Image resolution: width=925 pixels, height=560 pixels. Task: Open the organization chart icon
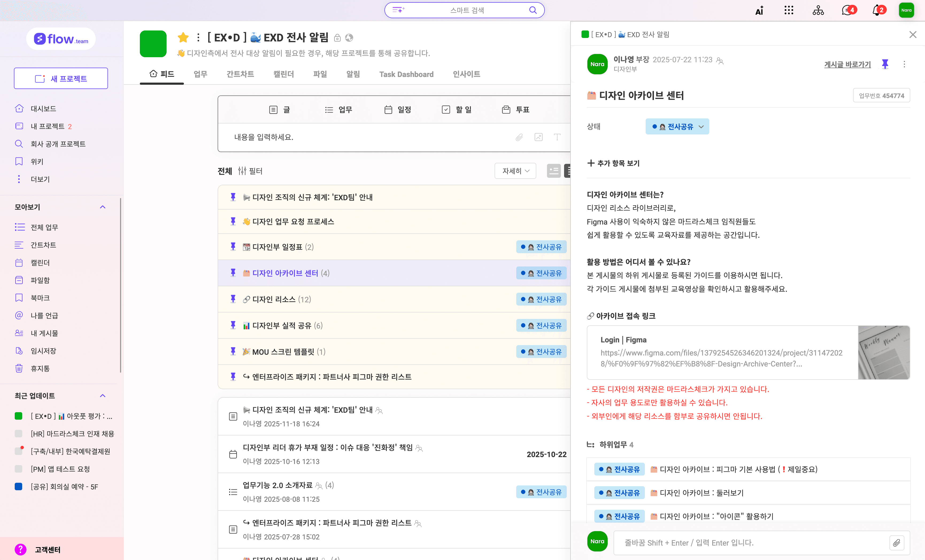(x=818, y=10)
